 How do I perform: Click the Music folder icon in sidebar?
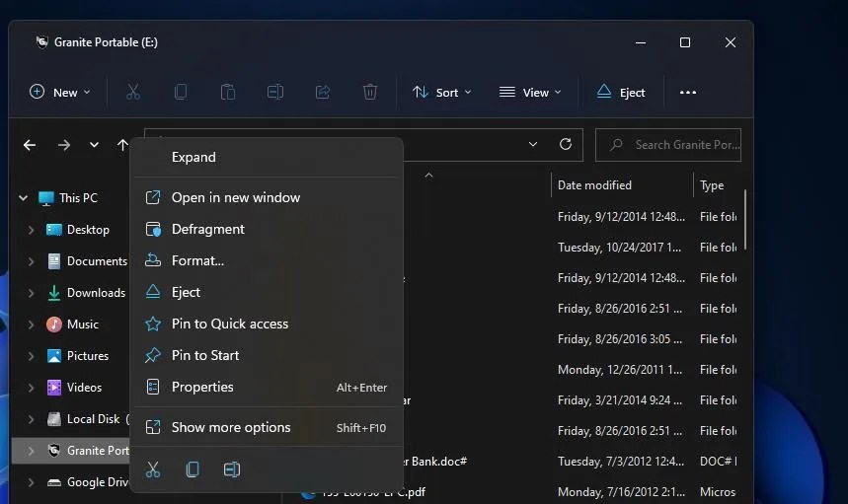point(54,324)
